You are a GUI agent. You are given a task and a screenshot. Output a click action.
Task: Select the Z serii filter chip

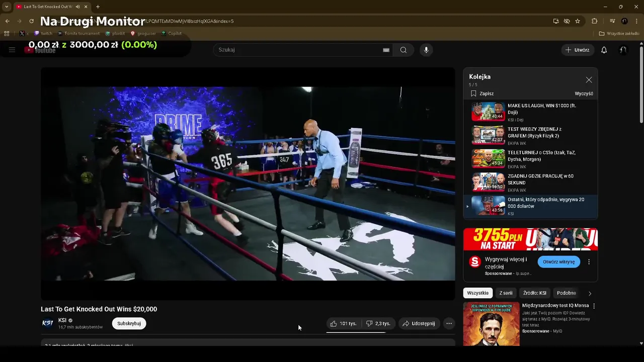506,293
